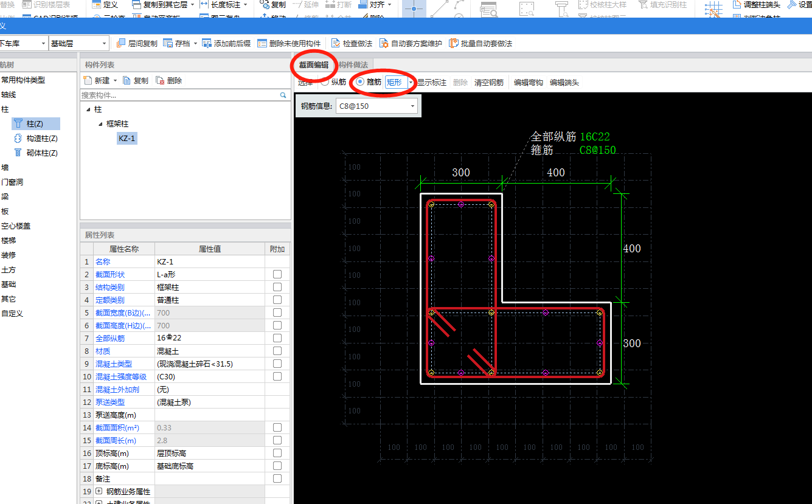Click search magnifier in component search box
The image size is (812, 504).
[283, 95]
